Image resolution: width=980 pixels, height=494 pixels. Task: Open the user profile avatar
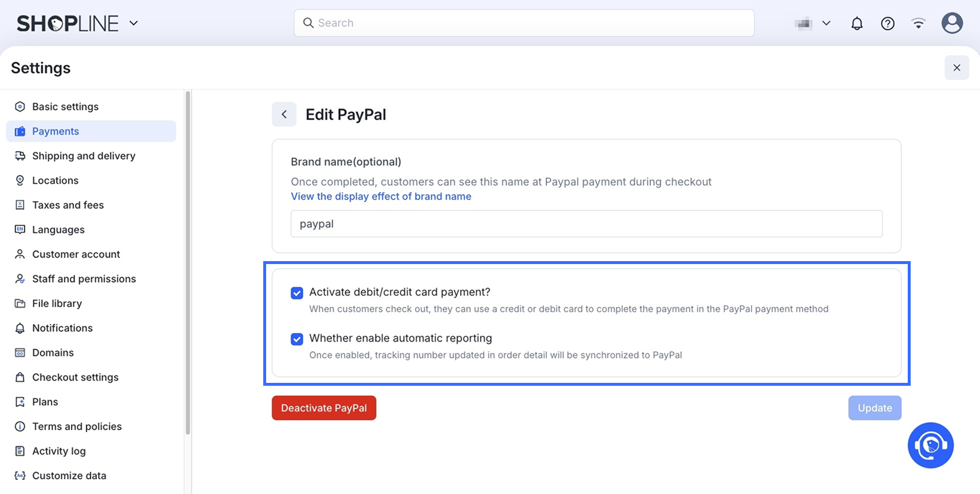[x=952, y=24]
